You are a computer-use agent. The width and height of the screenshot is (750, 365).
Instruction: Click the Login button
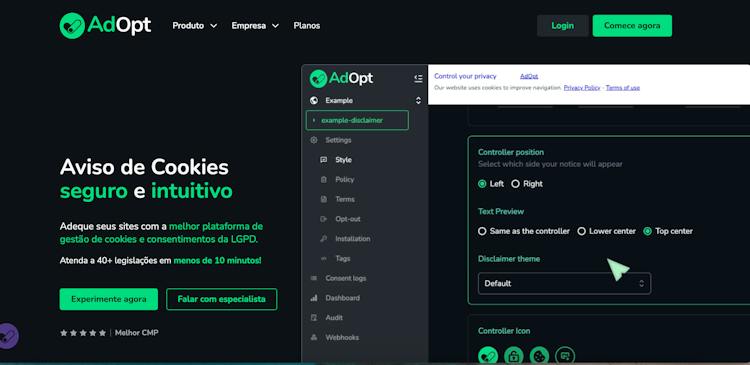pyautogui.click(x=562, y=26)
